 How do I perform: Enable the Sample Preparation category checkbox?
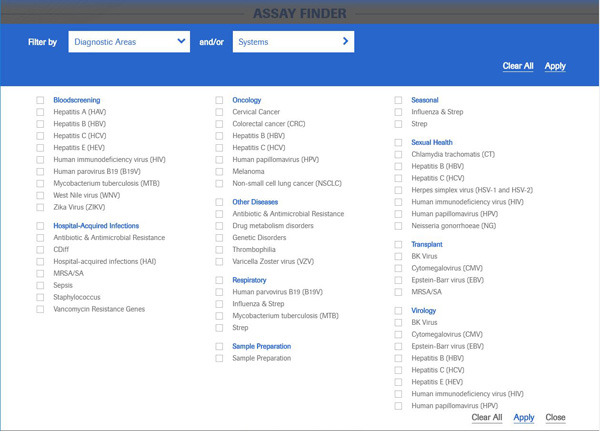(220, 346)
